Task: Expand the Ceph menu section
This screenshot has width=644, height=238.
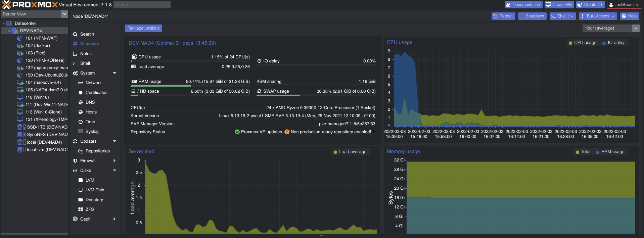Action: point(114,219)
